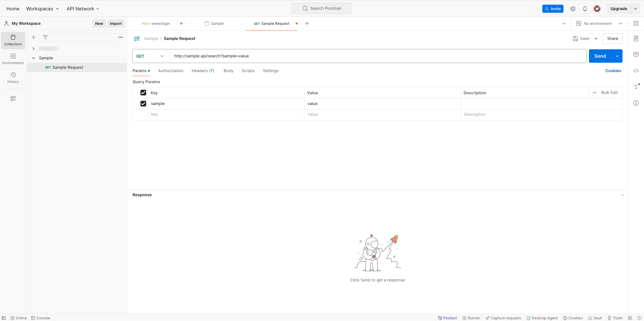Open the Trash from the status bar
Viewport: 644px width, 321px height.
pyautogui.click(x=615, y=318)
